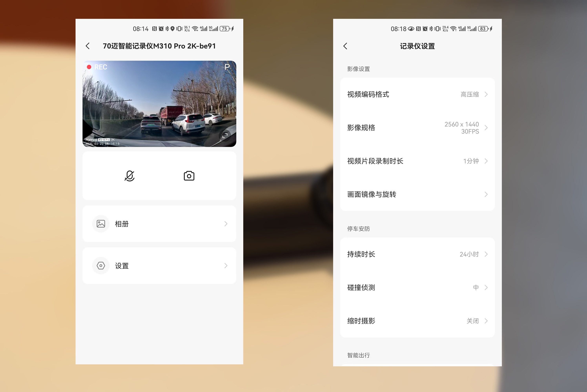Open the 相册 album row
The height and width of the screenshot is (392, 587).
pyautogui.click(x=159, y=224)
